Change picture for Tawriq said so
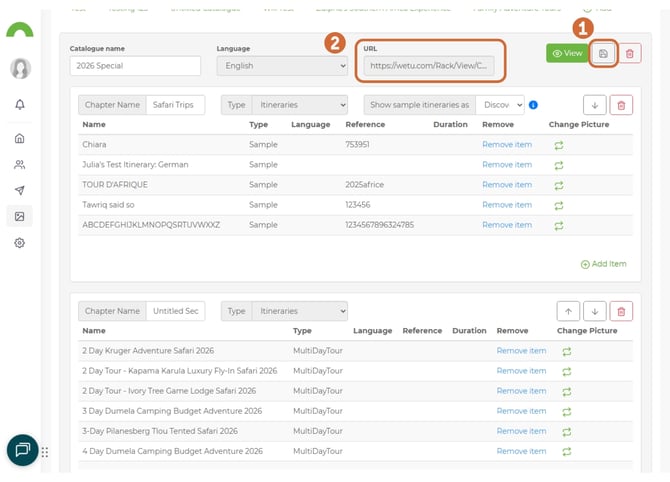 pos(558,206)
